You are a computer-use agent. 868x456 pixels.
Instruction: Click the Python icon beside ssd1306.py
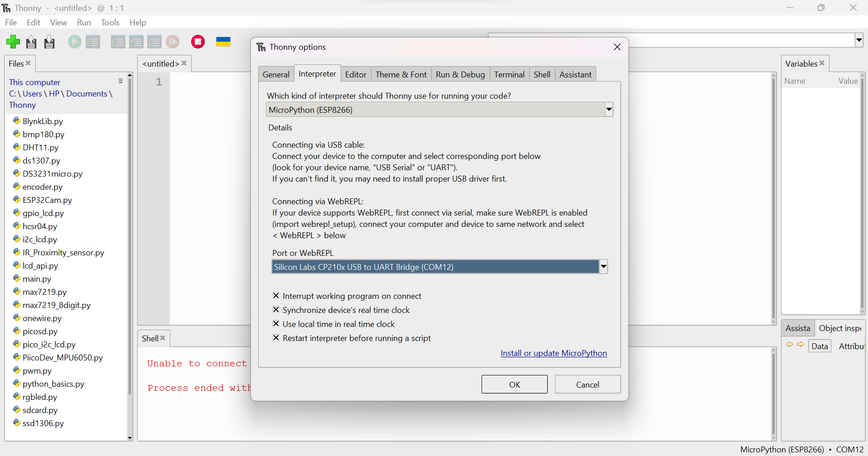(x=17, y=423)
